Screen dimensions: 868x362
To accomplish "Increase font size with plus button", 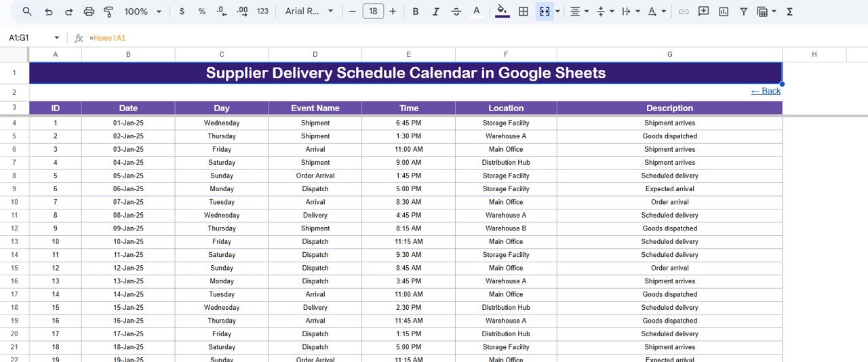I will 393,12.
